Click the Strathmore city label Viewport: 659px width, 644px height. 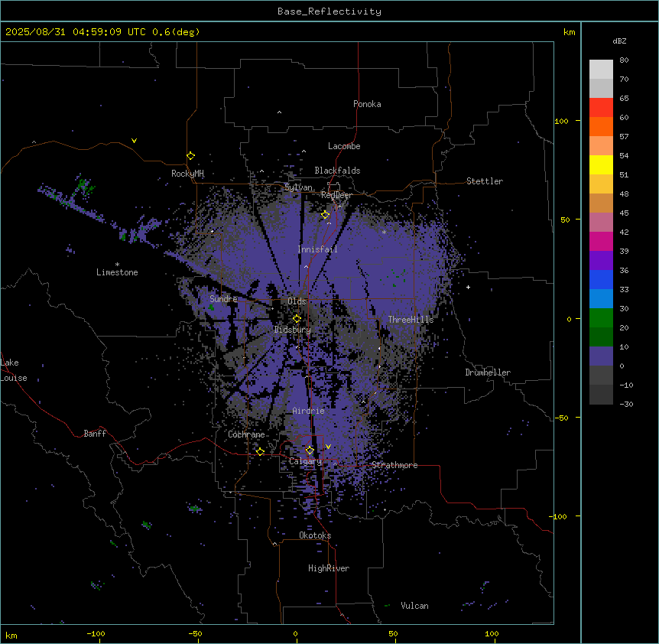[394, 465]
